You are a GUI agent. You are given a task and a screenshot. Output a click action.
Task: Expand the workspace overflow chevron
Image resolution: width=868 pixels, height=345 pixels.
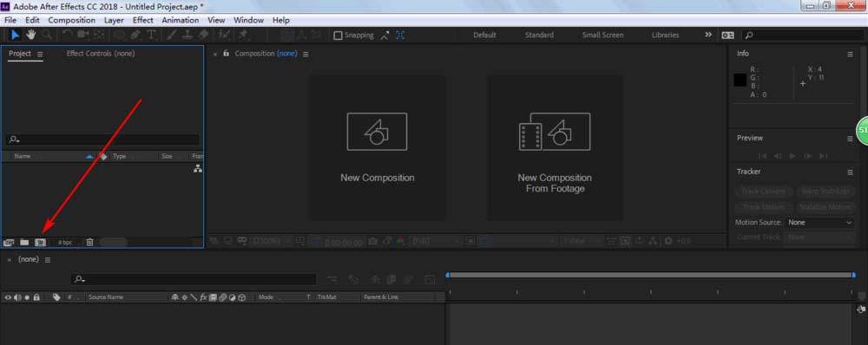[708, 35]
